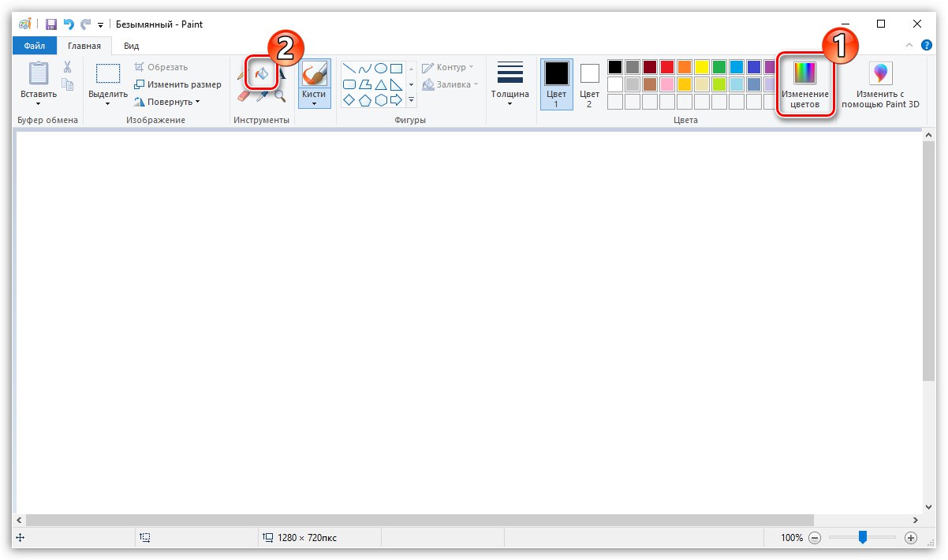948x560 pixels.
Task: Choose the Diamond shape
Action: point(349,100)
